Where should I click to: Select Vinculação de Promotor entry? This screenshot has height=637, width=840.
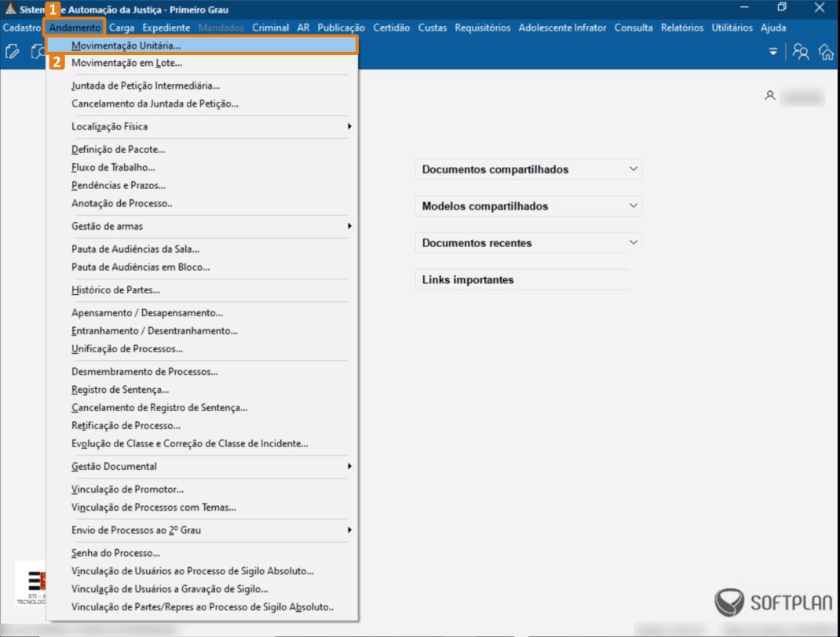point(202,490)
